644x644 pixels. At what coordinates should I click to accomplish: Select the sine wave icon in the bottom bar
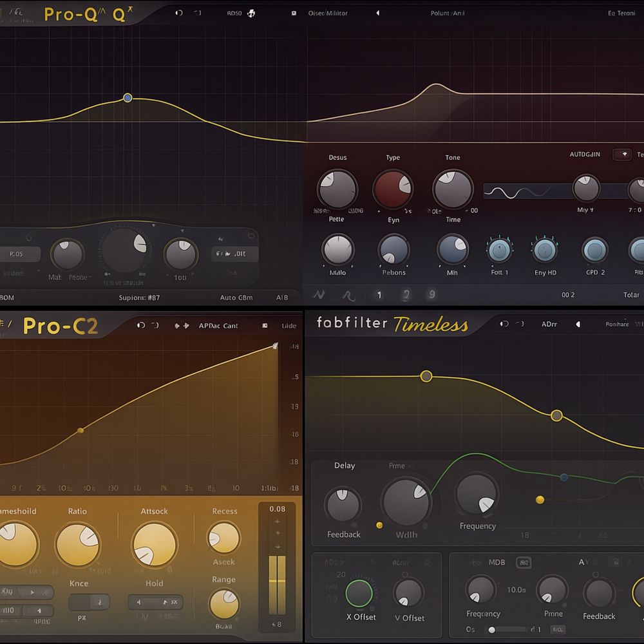tap(348, 296)
